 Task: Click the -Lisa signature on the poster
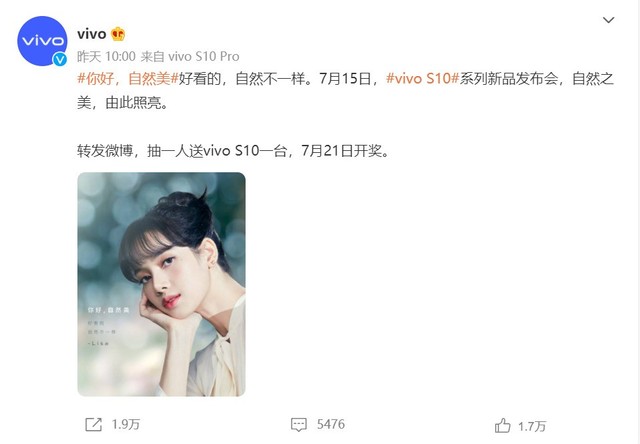tap(98, 344)
